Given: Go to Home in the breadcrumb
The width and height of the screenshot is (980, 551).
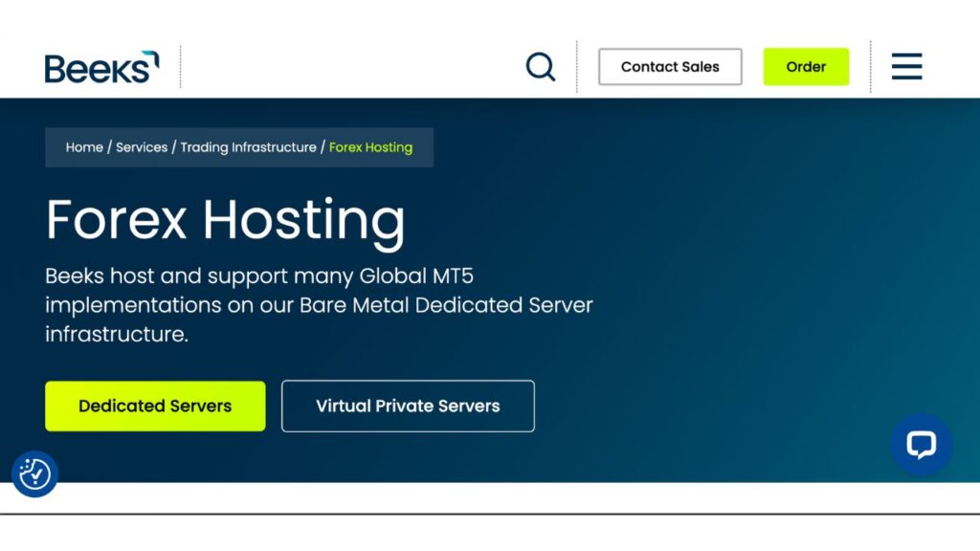Looking at the screenshot, I should pos(84,147).
